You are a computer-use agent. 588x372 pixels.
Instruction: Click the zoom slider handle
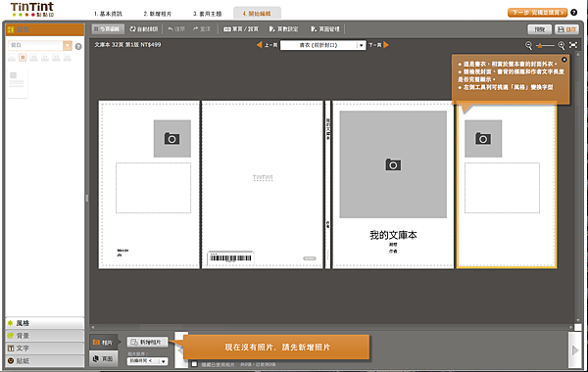pyautogui.click(x=540, y=45)
